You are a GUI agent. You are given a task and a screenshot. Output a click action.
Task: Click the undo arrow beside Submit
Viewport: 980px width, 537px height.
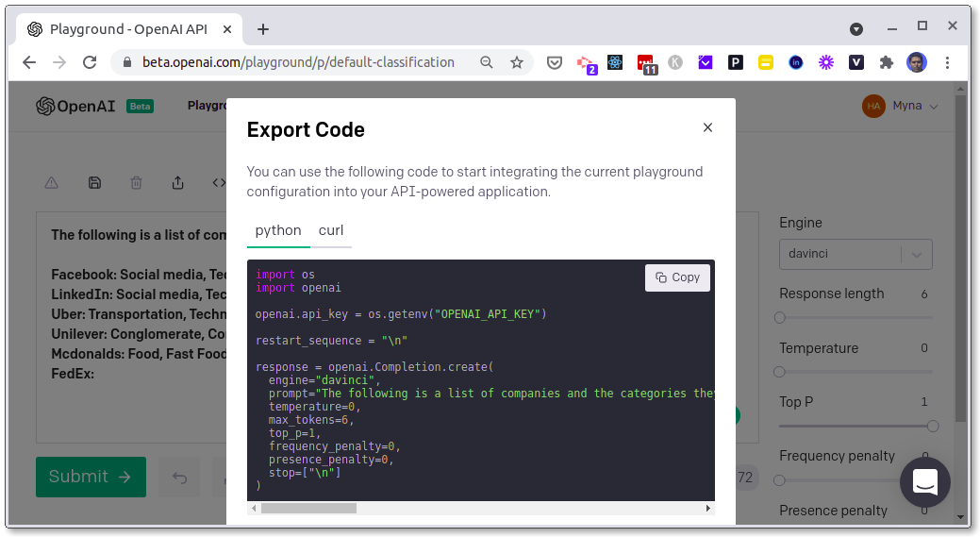(x=179, y=478)
